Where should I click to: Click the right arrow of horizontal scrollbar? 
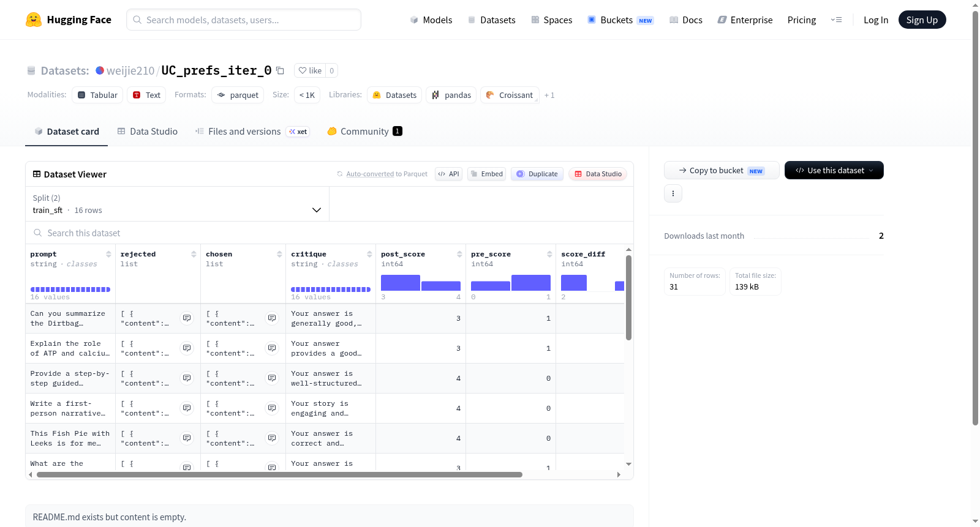[619, 474]
